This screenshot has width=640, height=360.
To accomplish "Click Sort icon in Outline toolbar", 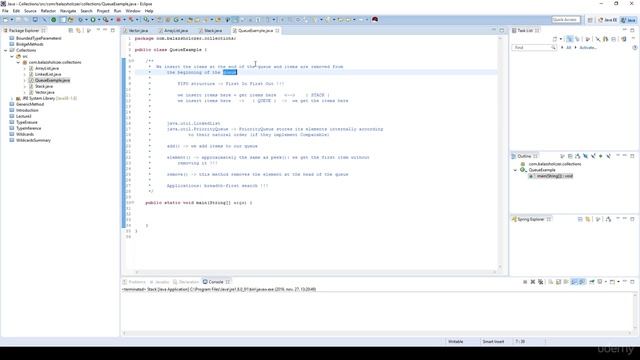I will pos(577,156).
